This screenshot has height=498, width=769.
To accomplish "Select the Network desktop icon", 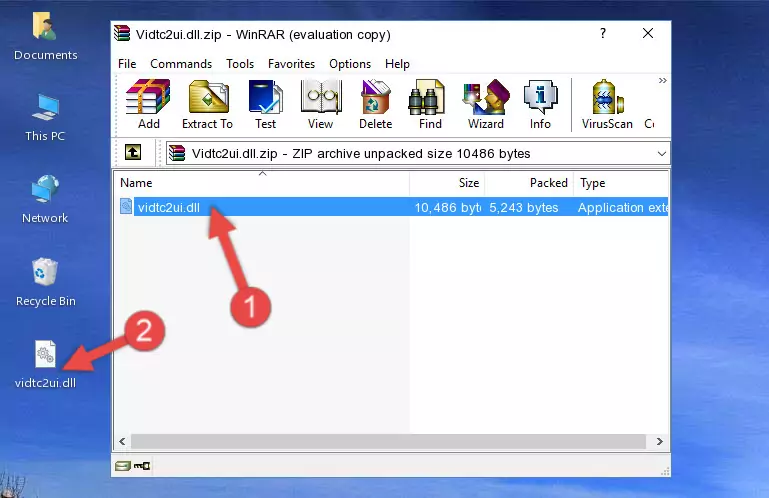I will point(45,200).
